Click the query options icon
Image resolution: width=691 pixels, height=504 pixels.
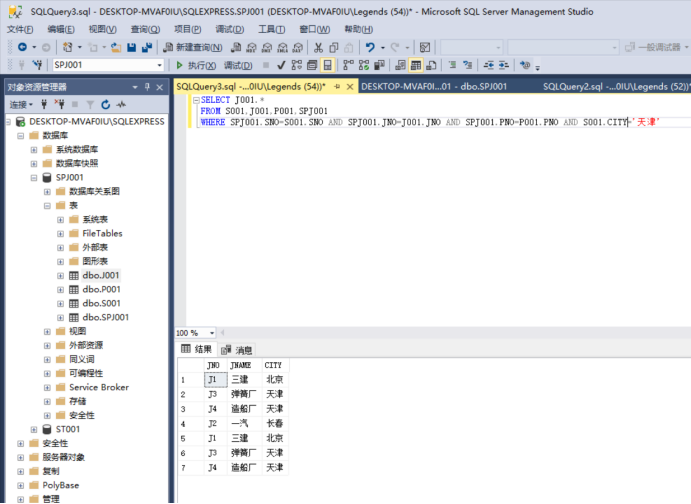(x=312, y=65)
